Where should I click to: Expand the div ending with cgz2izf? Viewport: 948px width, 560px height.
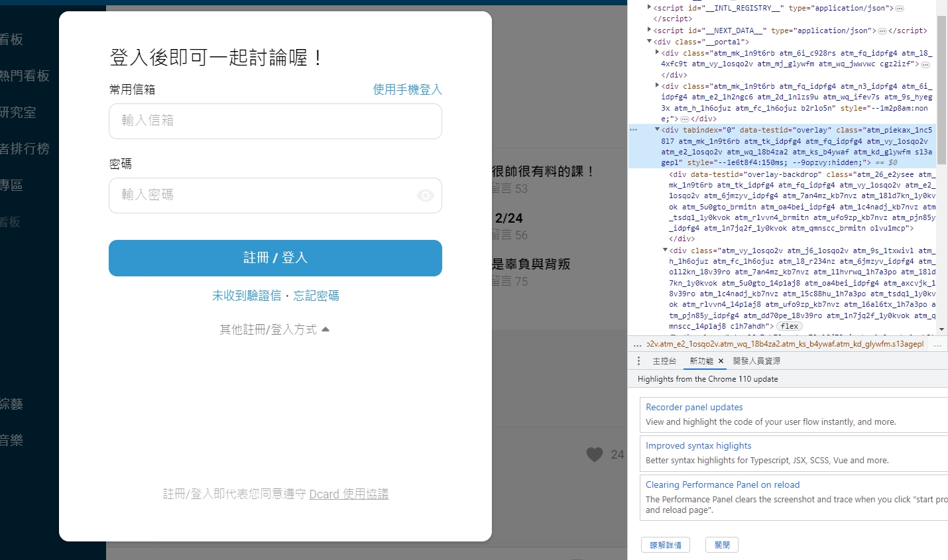tap(657, 52)
